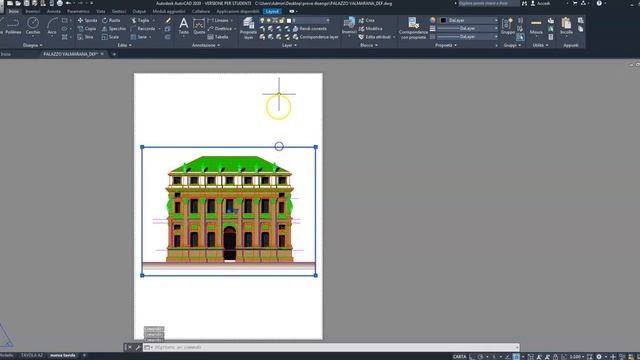Expand the Layer panel
Viewport: 640px width, 360px height.
pos(289,45)
